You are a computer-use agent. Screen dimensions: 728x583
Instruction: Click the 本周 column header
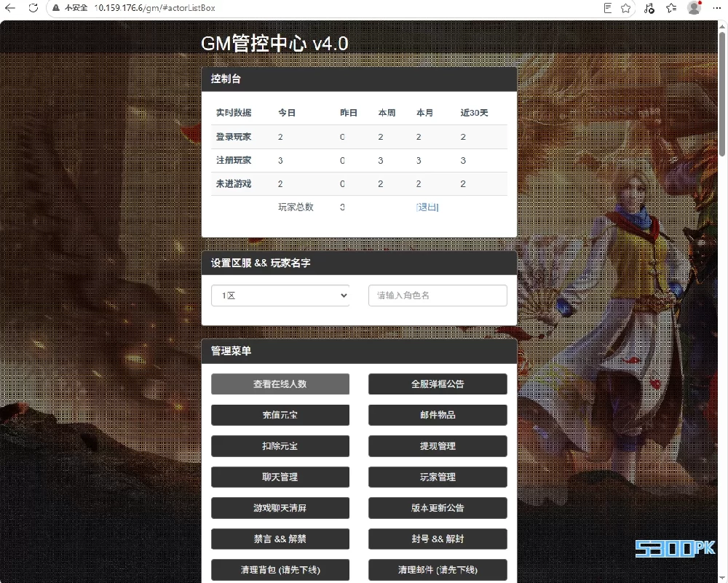pyautogui.click(x=387, y=113)
